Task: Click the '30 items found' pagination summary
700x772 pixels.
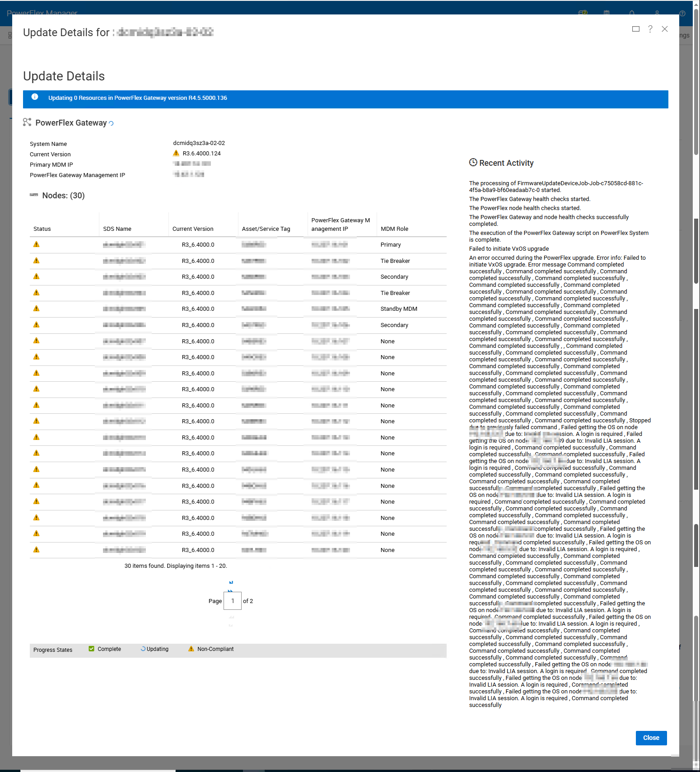Action: [176, 566]
